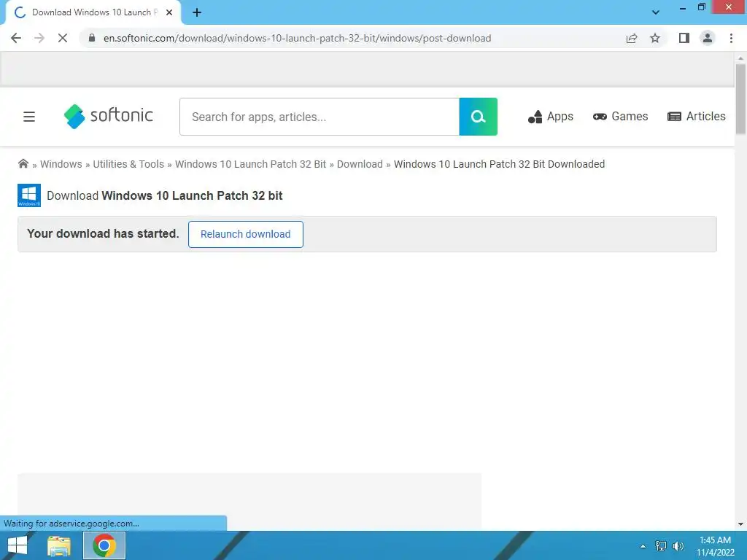Open Windows breadcrumb link
Screen dimensions: 747x560
[x=61, y=164]
